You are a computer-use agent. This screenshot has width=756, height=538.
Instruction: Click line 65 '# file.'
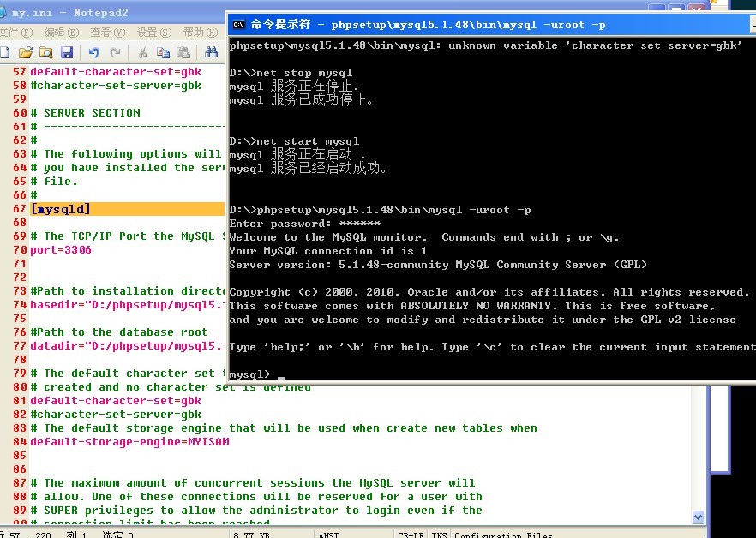(x=54, y=182)
